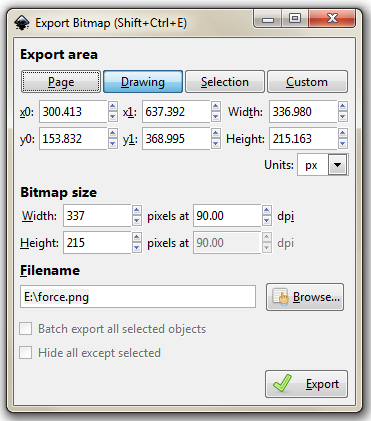Close the Export Bitmap dialog
This screenshot has height=421, width=371.
pos(332,18)
